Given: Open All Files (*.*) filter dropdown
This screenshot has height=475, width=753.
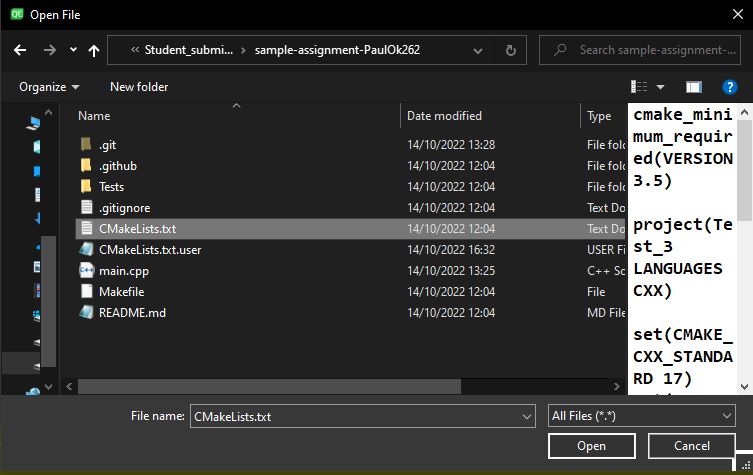Looking at the screenshot, I should click(x=642, y=416).
